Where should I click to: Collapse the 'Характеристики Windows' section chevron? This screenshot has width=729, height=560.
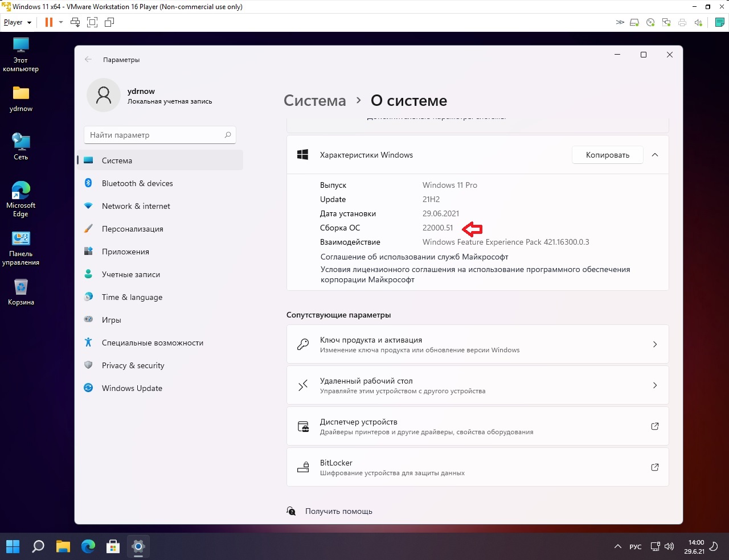tap(655, 155)
